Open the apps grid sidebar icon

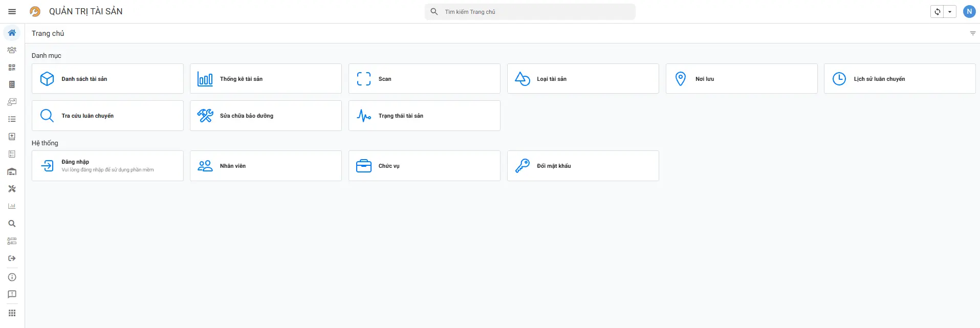[12, 313]
